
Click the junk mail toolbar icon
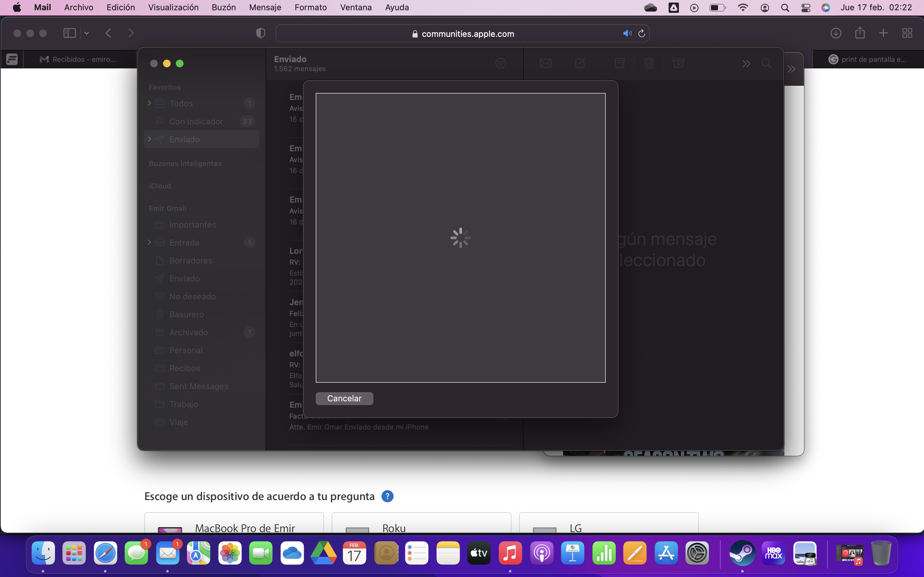pyautogui.click(x=678, y=63)
